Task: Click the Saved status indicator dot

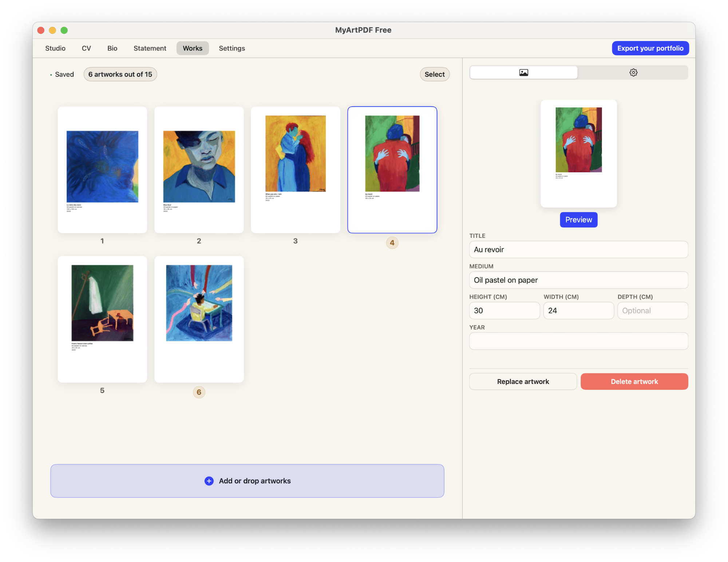Action: (x=50, y=74)
